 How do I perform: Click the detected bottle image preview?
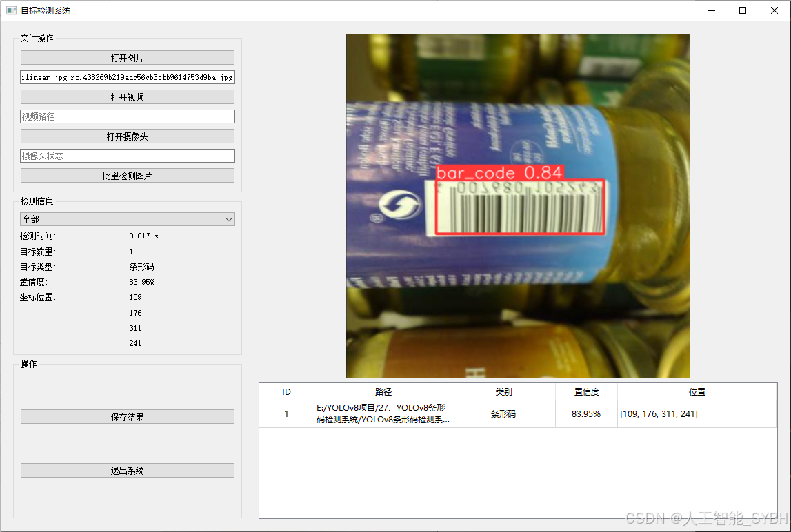(x=518, y=206)
